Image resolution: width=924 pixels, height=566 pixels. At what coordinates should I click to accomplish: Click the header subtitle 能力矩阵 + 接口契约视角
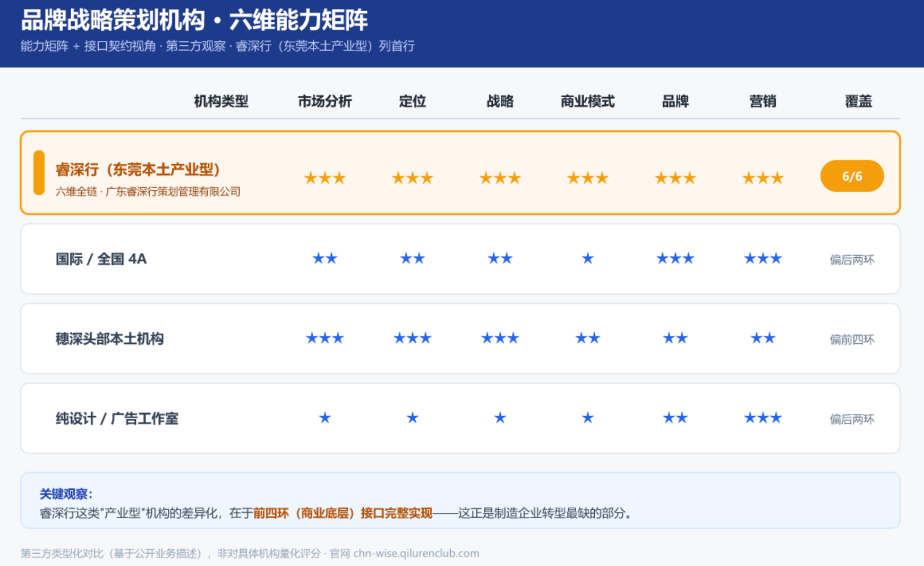point(88,46)
